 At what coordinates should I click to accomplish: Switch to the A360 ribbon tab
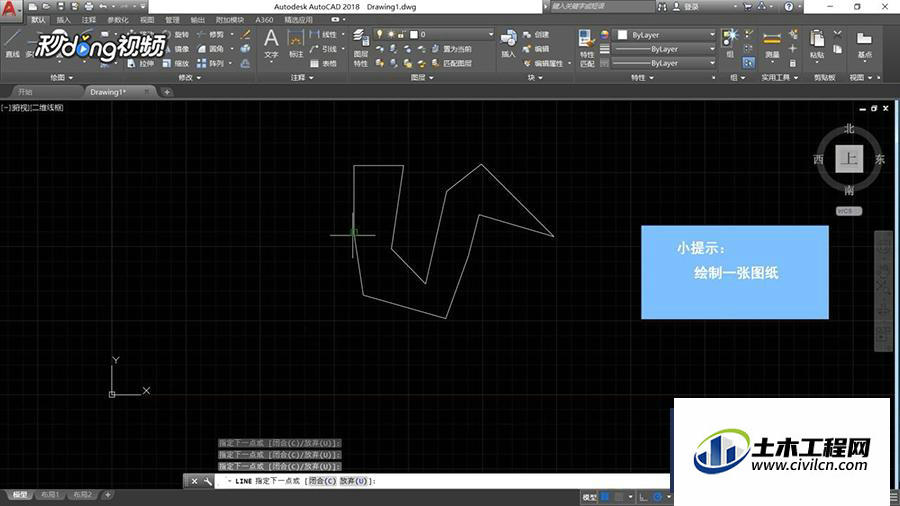264,20
